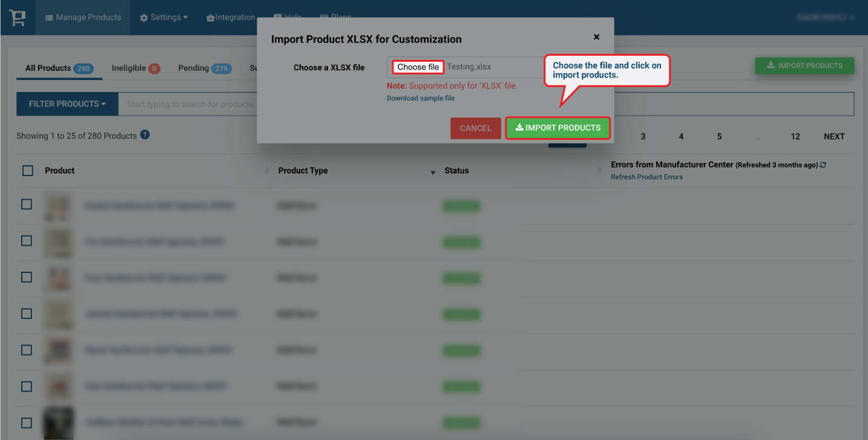868x440 pixels.
Task: Click the NEXT pagination link
Action: pos(834,136)
